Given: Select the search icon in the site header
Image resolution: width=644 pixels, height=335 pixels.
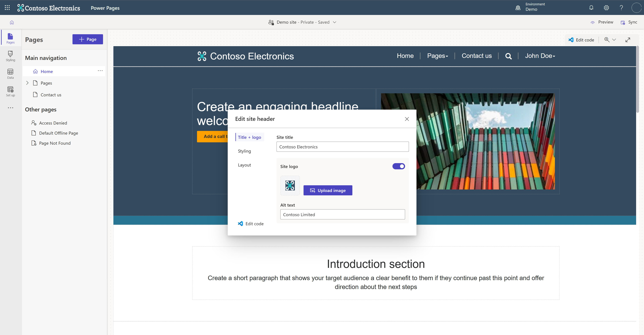Looking at the screenshot, I should pyautogui.click(x=508, y=56).
